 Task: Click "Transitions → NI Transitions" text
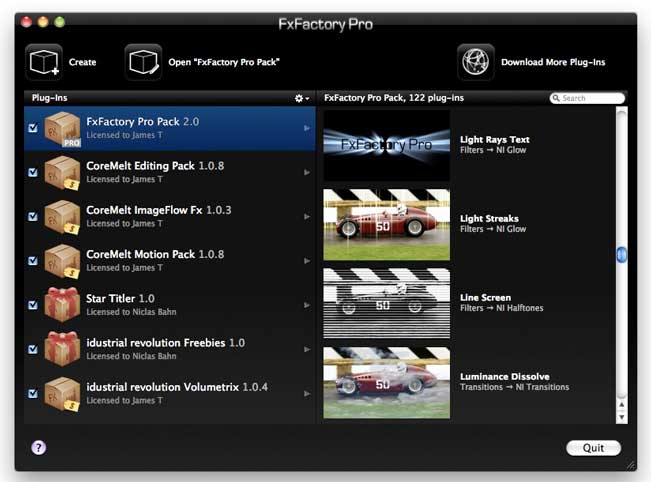point(514,387)
